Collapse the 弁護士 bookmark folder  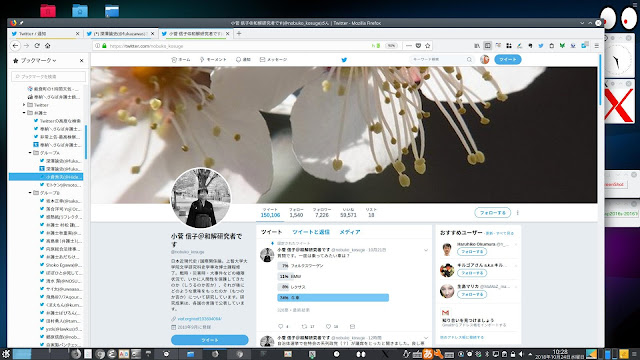tap(24, 113)
